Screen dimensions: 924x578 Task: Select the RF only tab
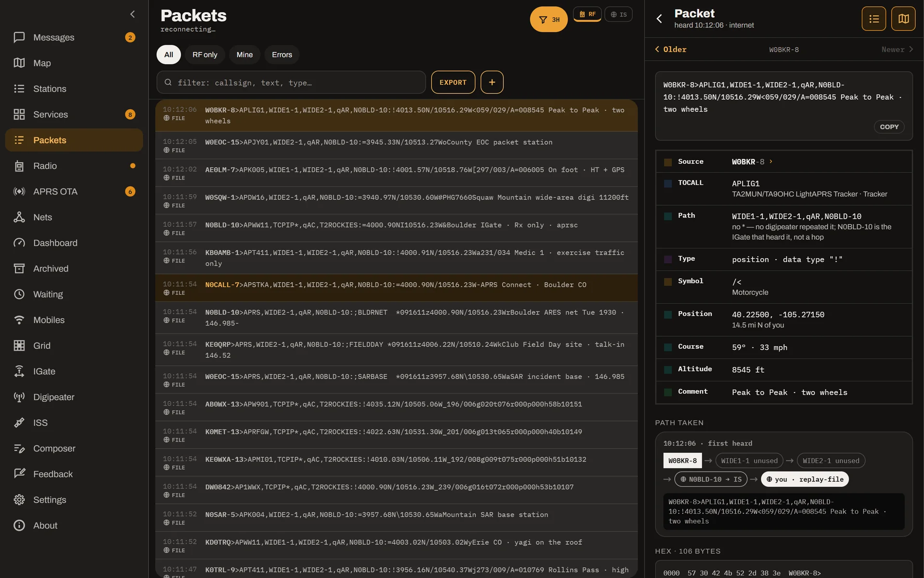(x=205, y=55)
